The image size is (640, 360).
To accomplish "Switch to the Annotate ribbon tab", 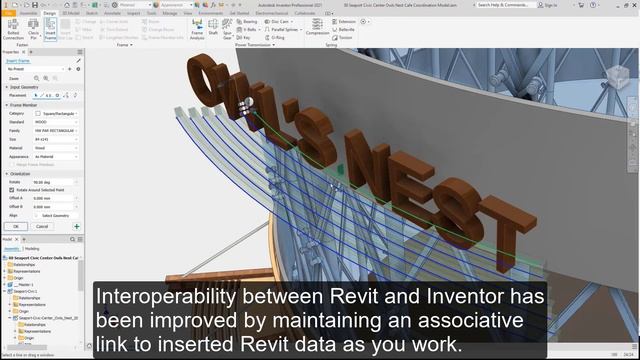I will pyautogui.click(x=112, y=13).
